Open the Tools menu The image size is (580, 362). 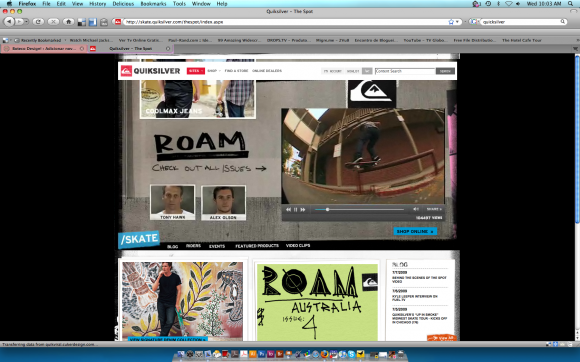coord(179,4)
